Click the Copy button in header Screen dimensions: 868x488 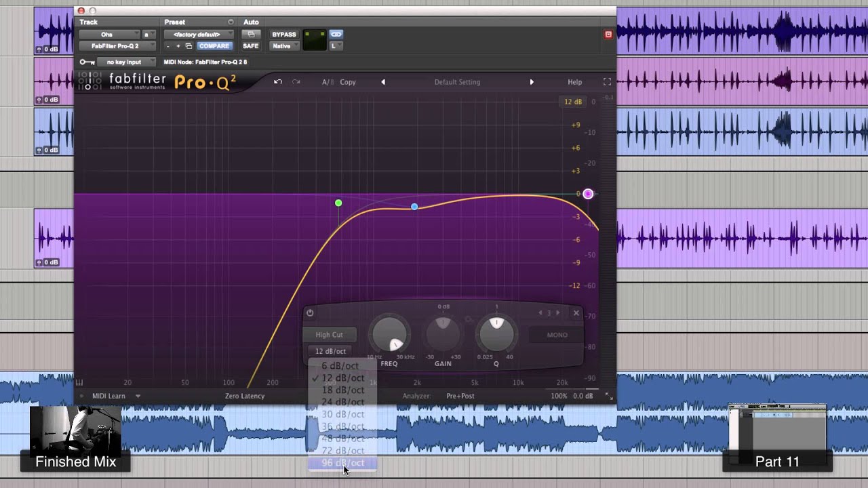(348, 82)
